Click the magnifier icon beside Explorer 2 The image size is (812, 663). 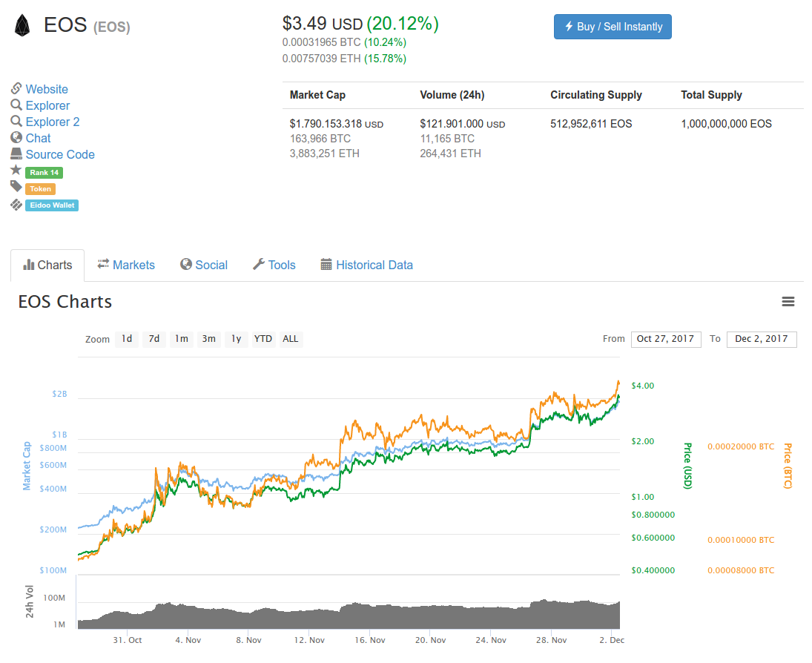(x=16, y=121)
